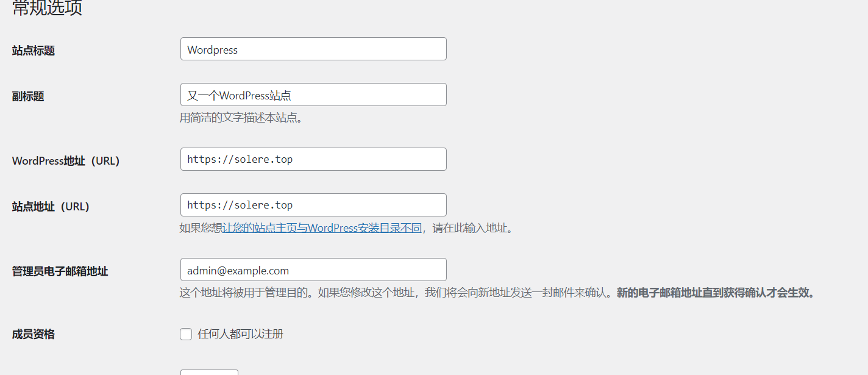Click the 副标题 input with 又一个WordPress站点
Screen dimensions: 868x375
(x=313, y=95)
